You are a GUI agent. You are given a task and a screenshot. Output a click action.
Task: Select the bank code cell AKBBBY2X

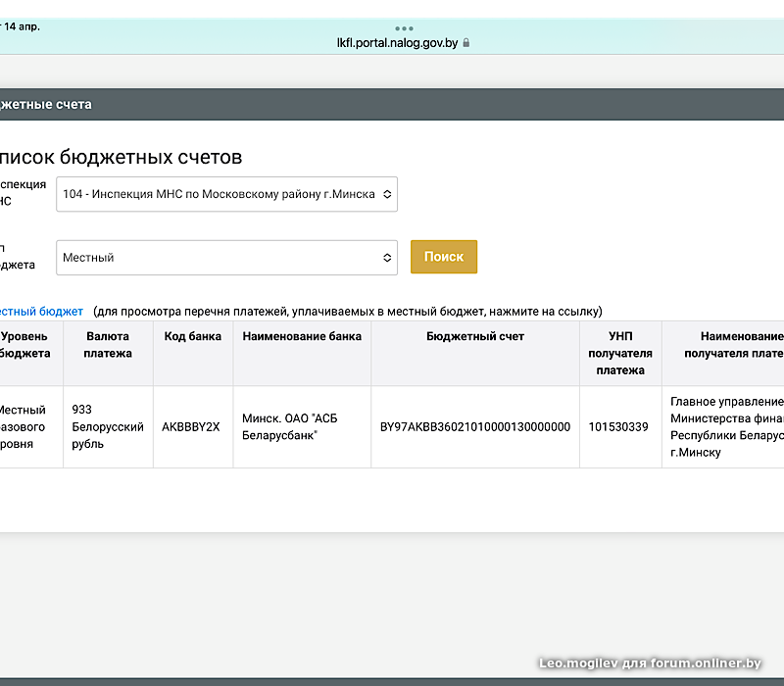[191, 427]
